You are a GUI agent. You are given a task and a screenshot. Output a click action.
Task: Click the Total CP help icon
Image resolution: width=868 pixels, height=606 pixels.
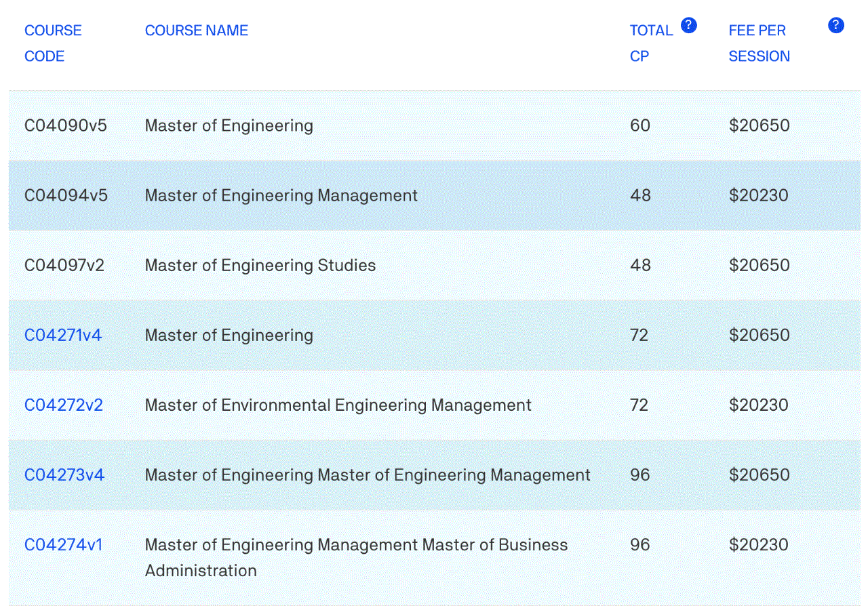[688, 26]
